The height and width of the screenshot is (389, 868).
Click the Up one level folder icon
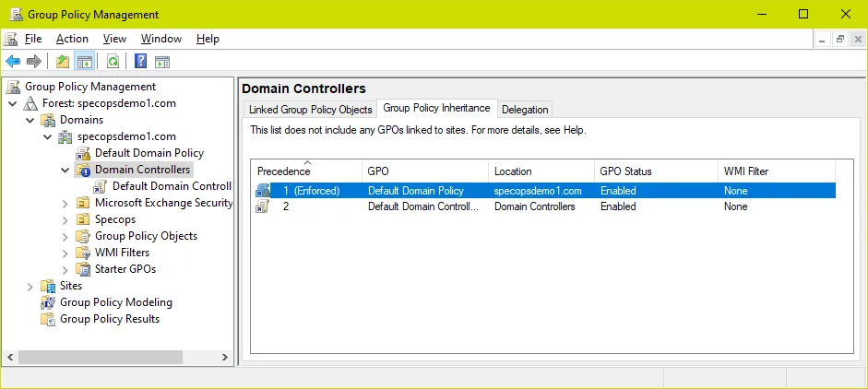[x=63, y=62]
